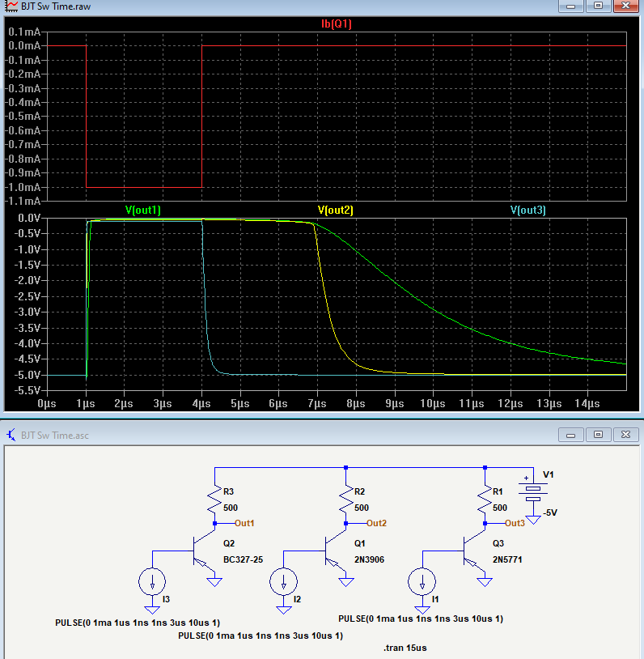This screenshot has width=644, height=659.
Task: Close the BJT Sw Time.raw window
Action: coord(626,6)
